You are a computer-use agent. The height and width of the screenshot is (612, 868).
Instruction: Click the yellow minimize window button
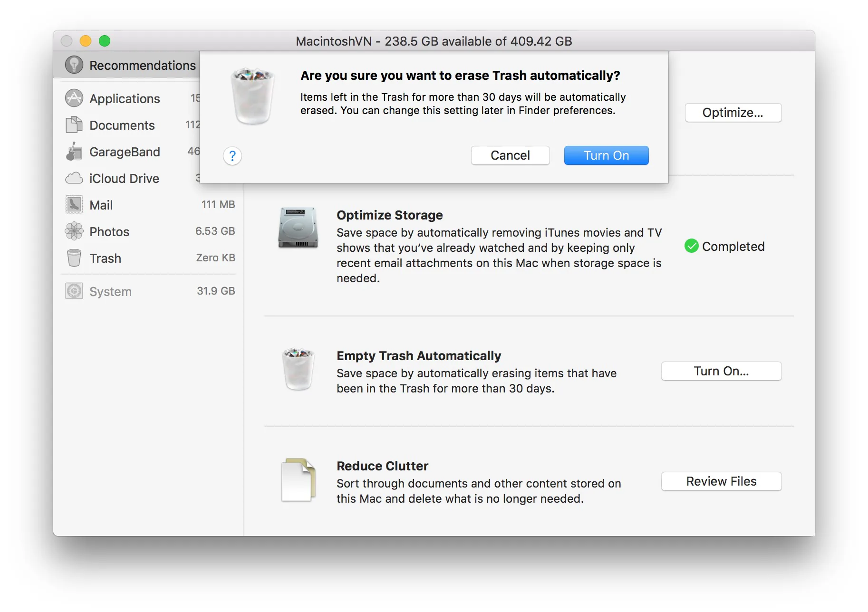[86, 41]
